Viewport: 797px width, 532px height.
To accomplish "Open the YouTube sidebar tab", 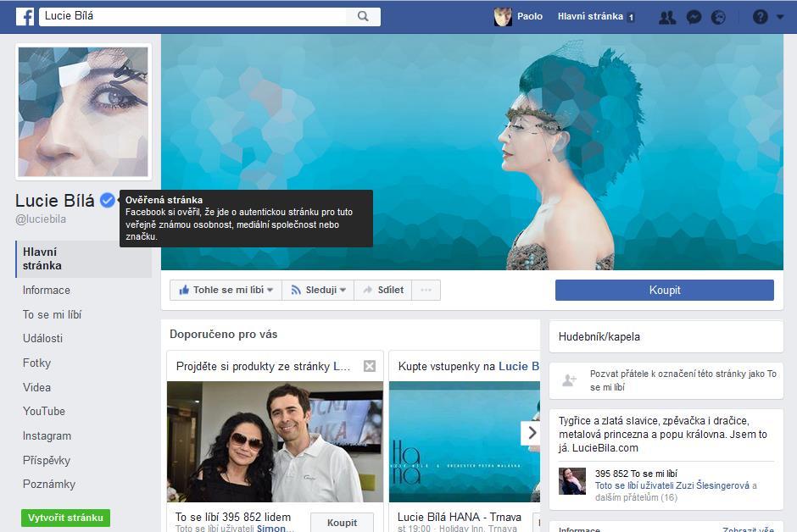I will click(x=44, y=411).
